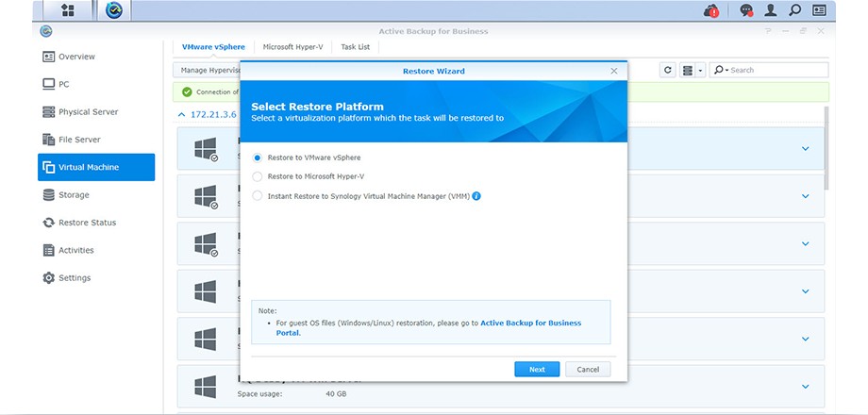868x415 pixels.
Task: Open Settings in the sidebar
Action: pyautogui.click(x=96, y=278)
